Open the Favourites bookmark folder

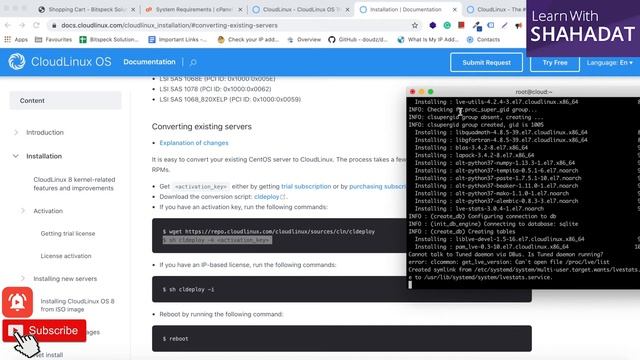[x=53, y=40]
